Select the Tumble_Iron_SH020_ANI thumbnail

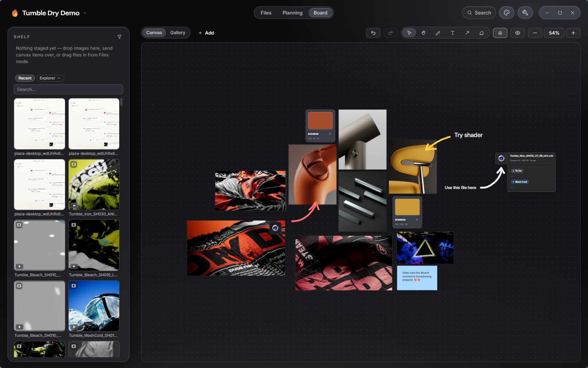94,185
